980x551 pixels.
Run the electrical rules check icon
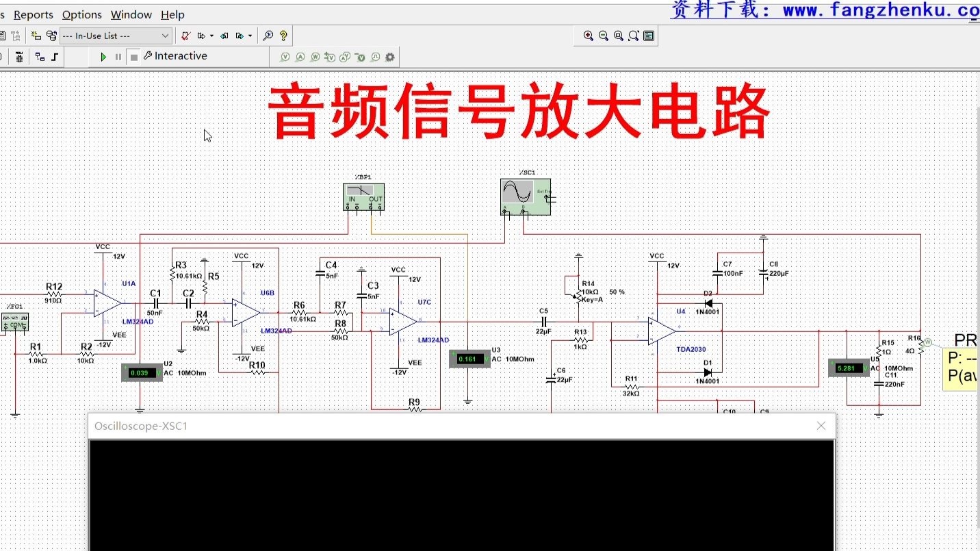click(185, 35)
